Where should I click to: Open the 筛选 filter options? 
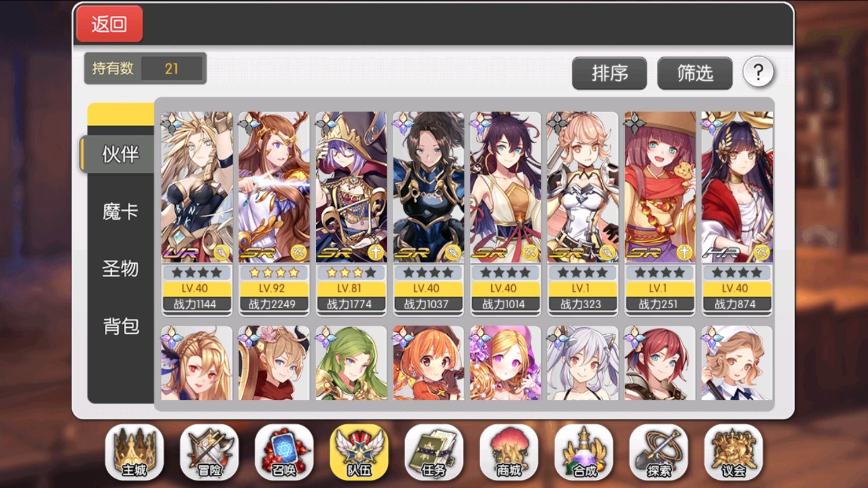pyautogui.click(x=695, y=73)
